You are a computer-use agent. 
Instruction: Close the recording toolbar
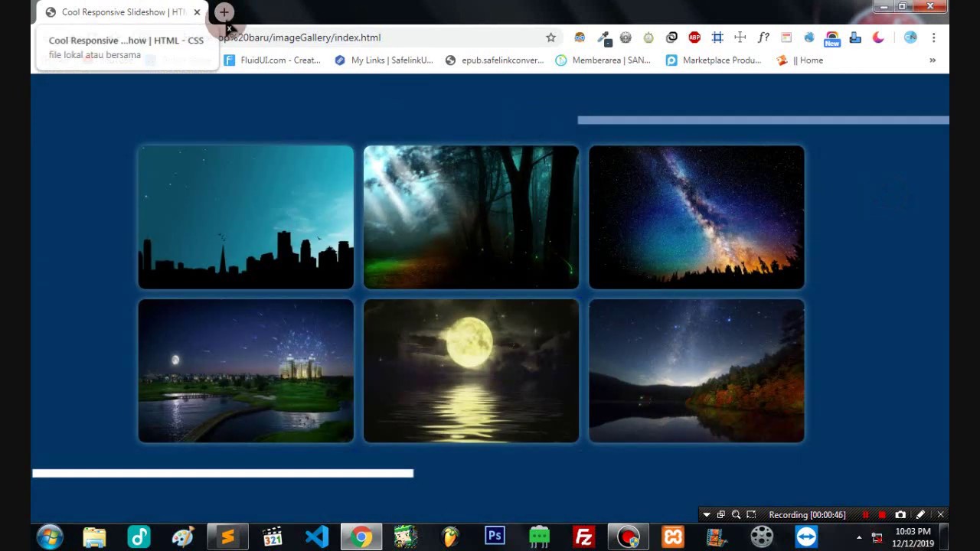coord(940,515)
